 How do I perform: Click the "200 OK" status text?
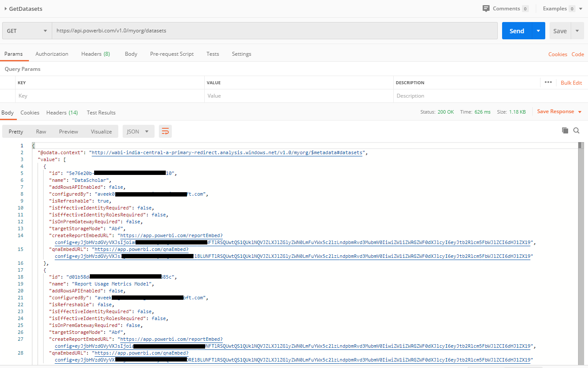point(446,112)
